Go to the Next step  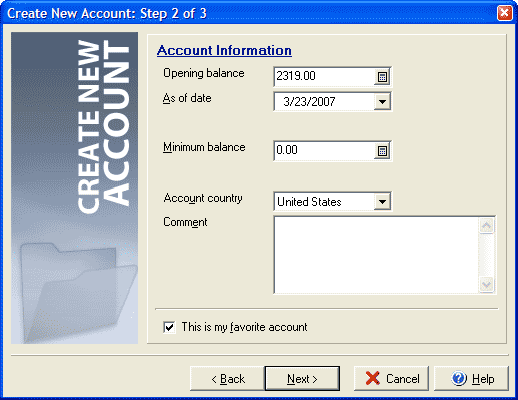(x=302, y=378)
